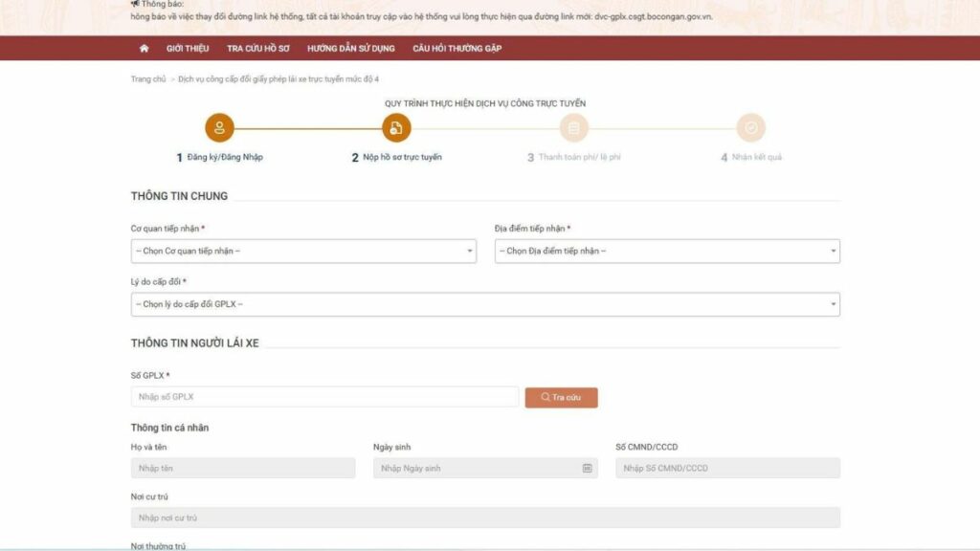Focus the Số GPLX input field

[324, 397]
